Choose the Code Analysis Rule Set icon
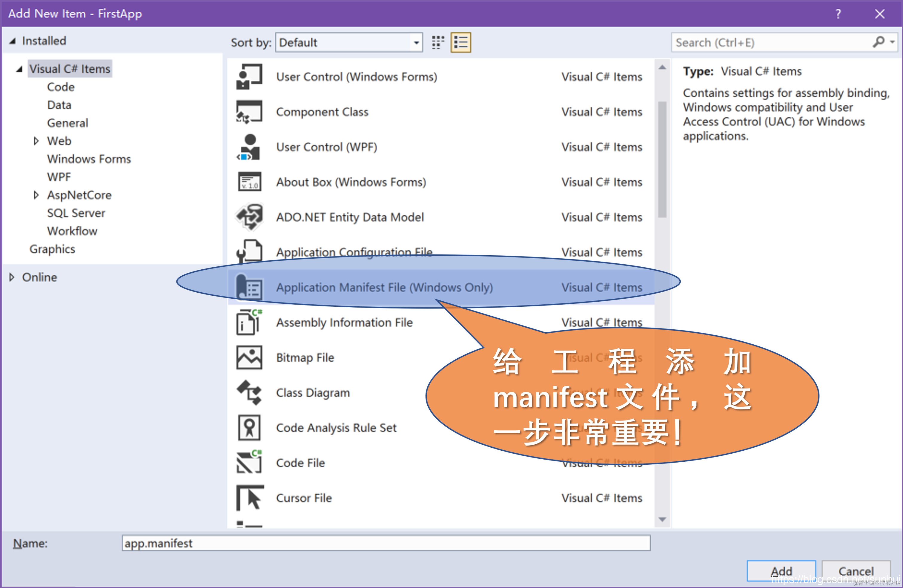 point(249,428)
